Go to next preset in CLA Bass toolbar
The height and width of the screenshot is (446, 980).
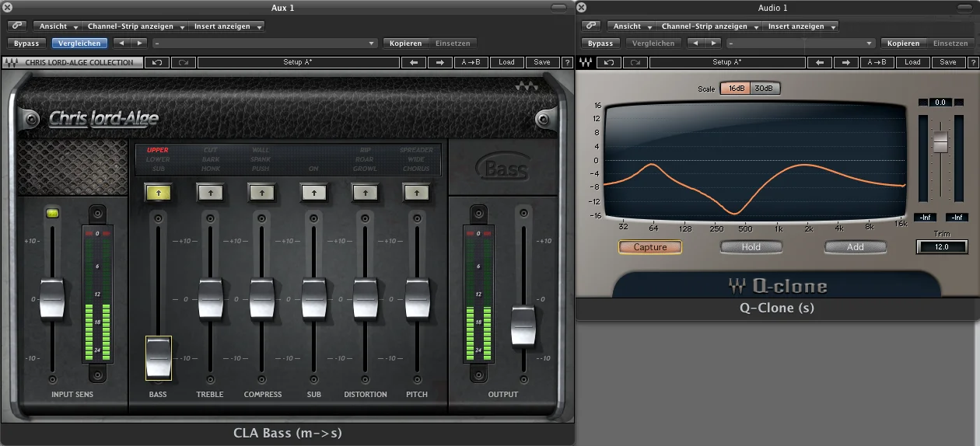coord(439,62)
